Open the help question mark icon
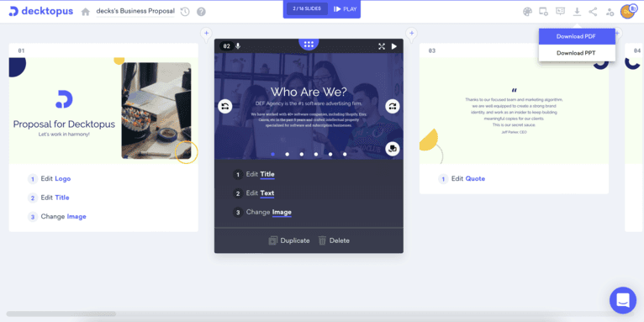 click(x=201, y=12)
